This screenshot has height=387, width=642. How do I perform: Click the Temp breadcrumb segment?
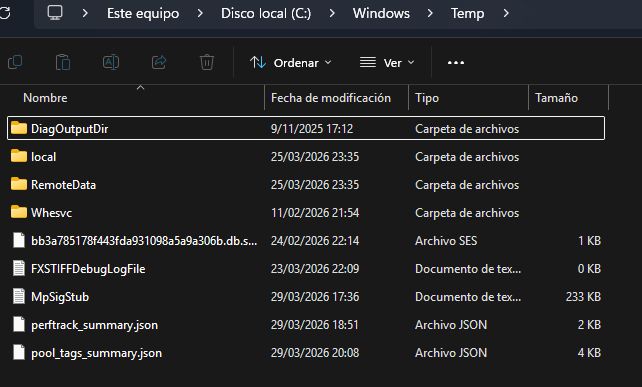point(468,14)
